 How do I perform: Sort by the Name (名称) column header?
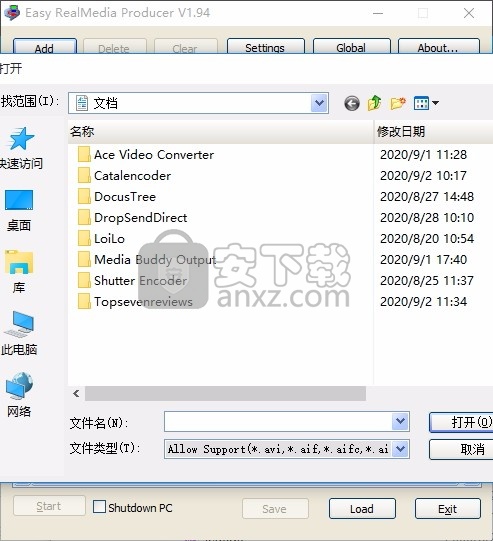pos(221,131)
